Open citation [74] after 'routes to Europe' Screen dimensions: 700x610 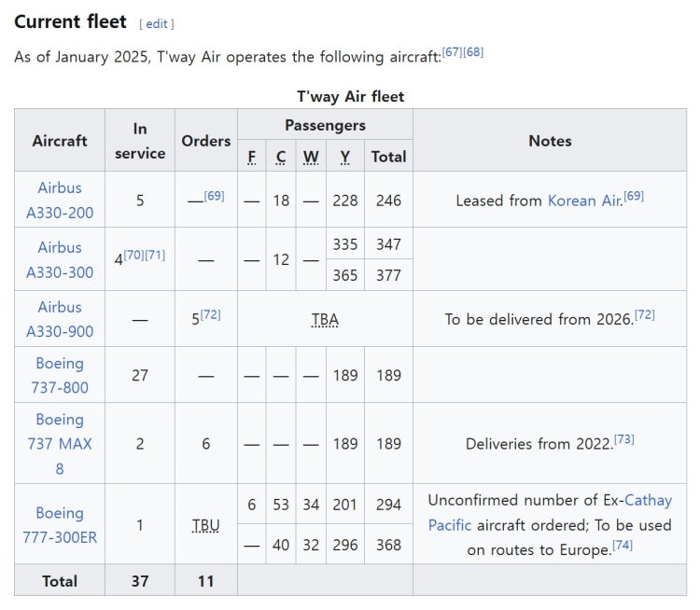[x=623, y=545]
